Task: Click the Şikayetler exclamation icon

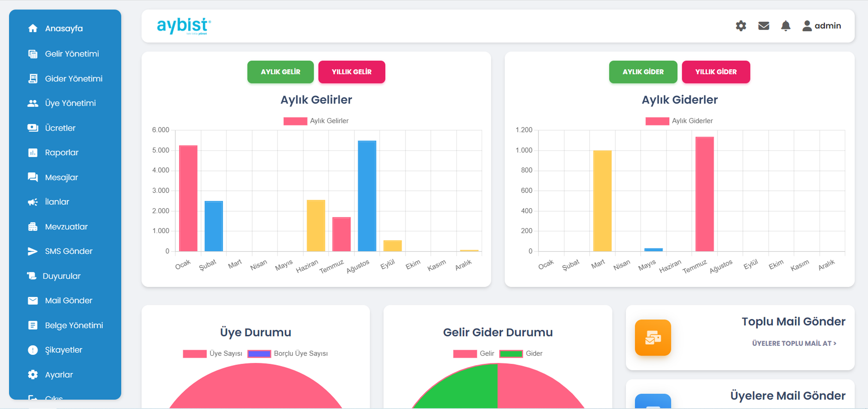Action: (33, 350)
